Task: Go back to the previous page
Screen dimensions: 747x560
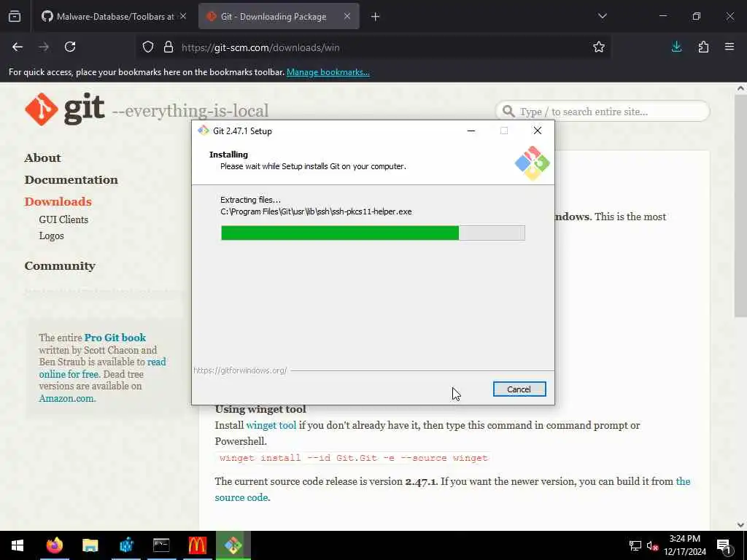Action: click(18, 47)
